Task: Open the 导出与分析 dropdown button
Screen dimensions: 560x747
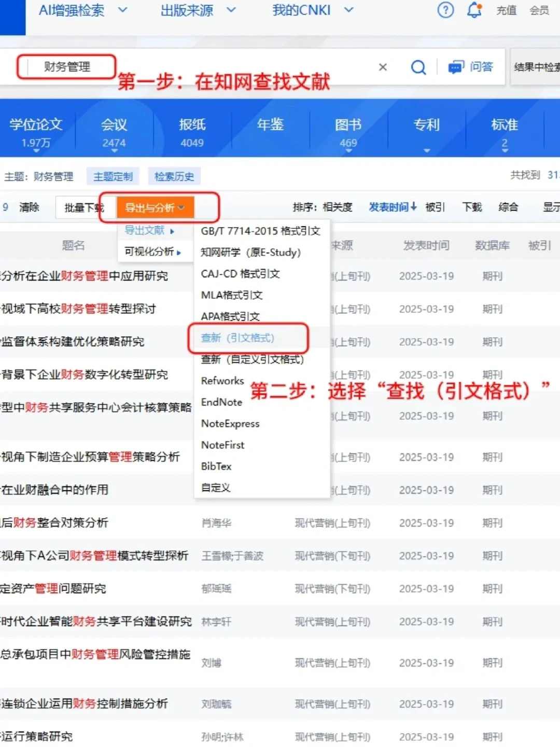Action: (155, 208)
